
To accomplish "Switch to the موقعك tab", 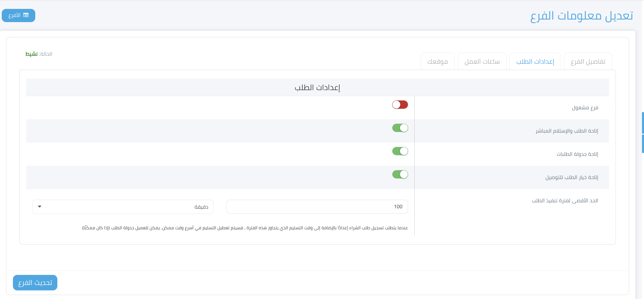I will [438, 61].
